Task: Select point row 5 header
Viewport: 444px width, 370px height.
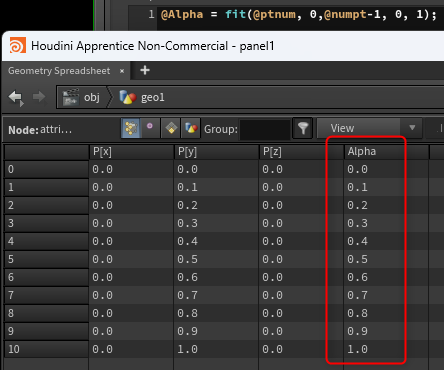Action: (x=46, y=259)
